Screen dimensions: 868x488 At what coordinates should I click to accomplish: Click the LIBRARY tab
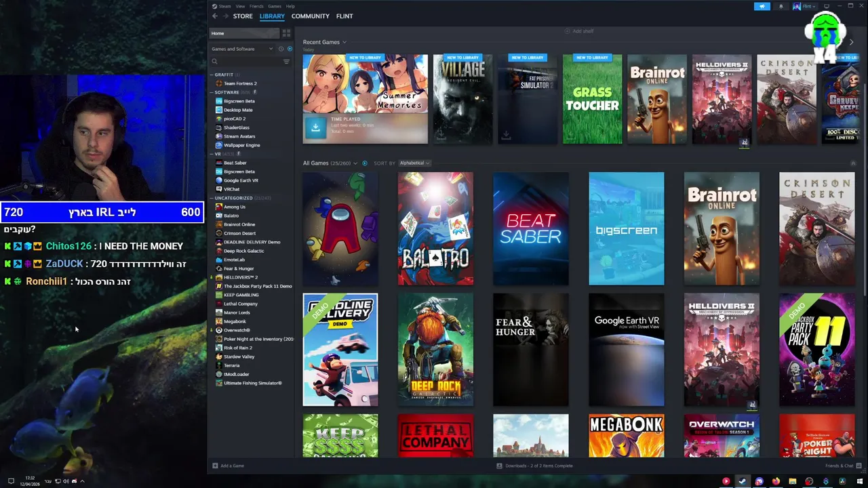[272, 16]
